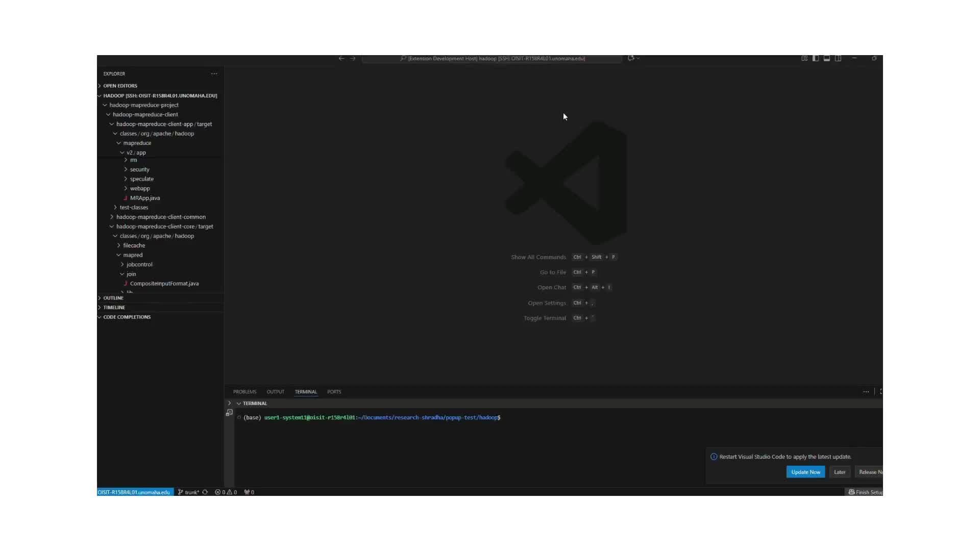
Task: Toggle the primary side bar
Action: click(816, 58)
